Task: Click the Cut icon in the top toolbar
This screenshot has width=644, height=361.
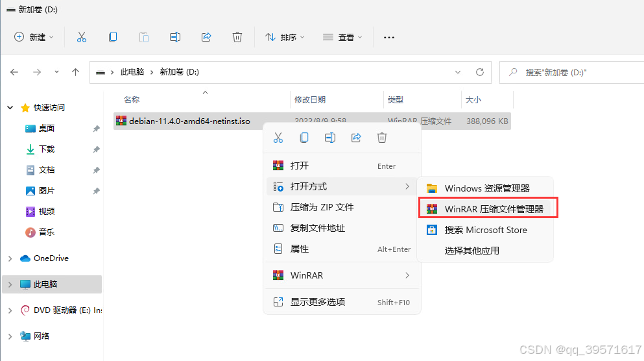Action: coord(81,38)
